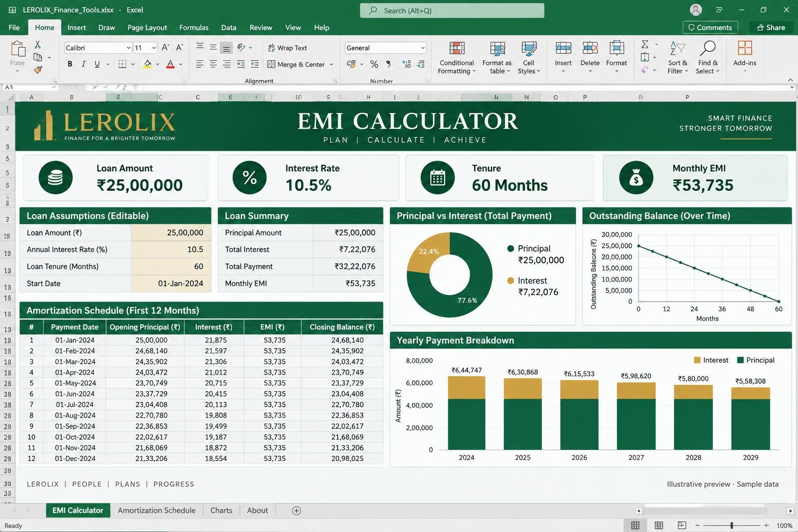Screen dimensions: 798x532
Task: Toggle Center horizontal alignment
Action: coord(213,64)
